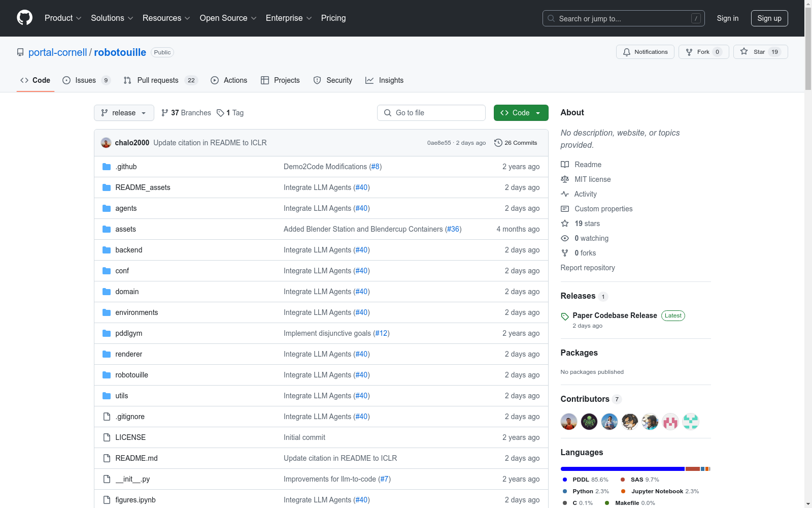
Task: Expand the Open Source menu
Action: 228,18
